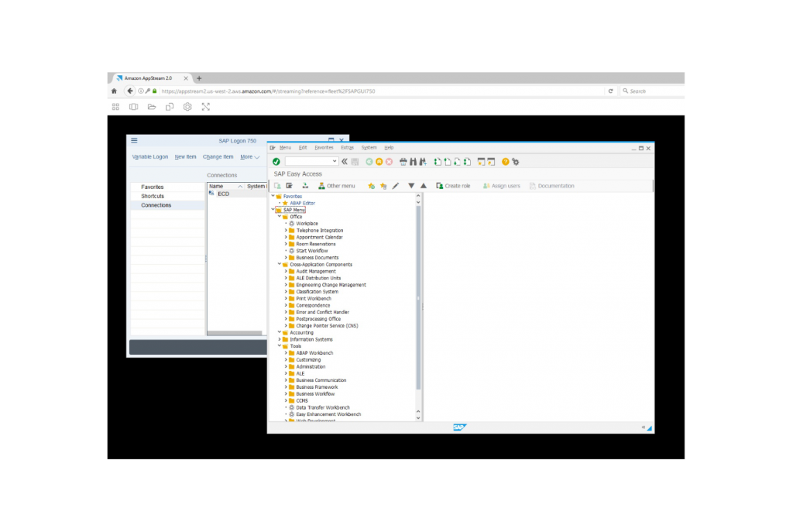Click the Other menu button
Screen dimensions: 793x532
click(x=336, y=186)
